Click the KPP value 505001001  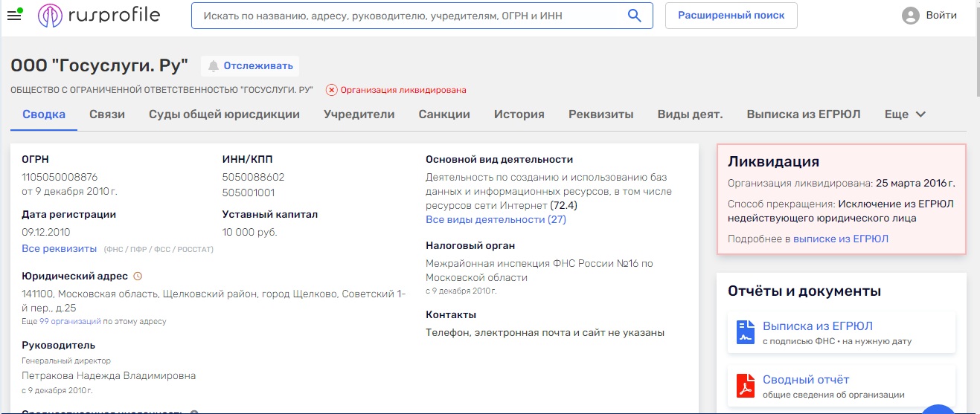coord(249,193)
